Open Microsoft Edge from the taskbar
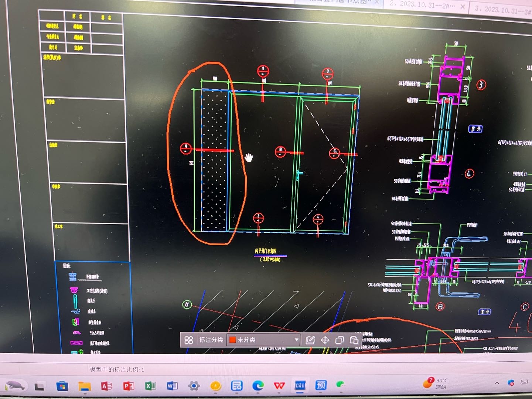532x399 pixels. pyautogui.click(x=258, y=386)
